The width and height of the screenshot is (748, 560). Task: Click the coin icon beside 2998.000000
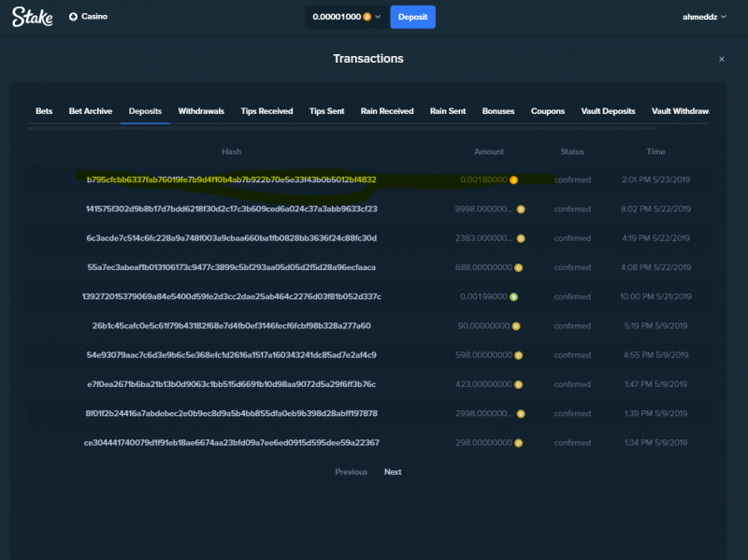click(x=521, y=413)
